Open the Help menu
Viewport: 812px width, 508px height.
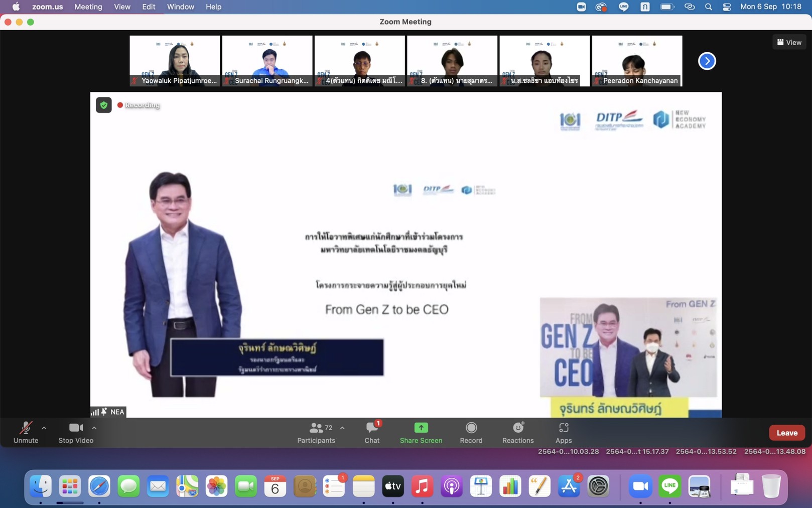pos(213,7)
